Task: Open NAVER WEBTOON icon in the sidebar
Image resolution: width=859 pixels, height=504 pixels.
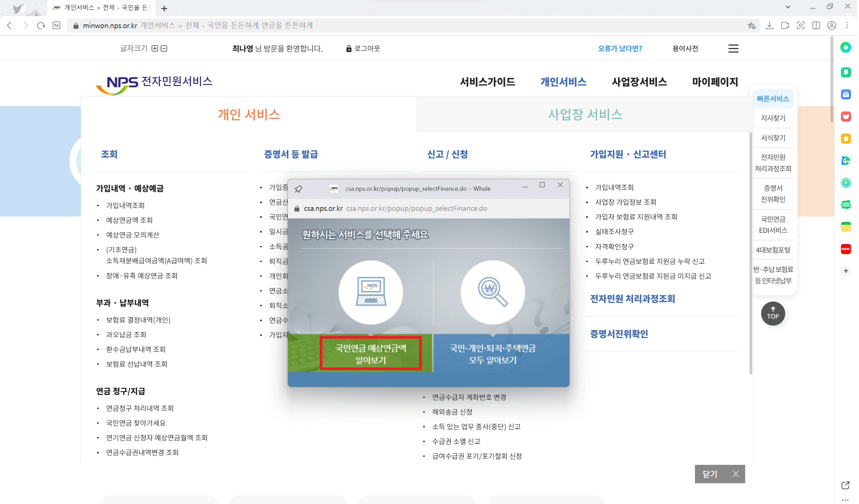Action: (x=846, y=205)
